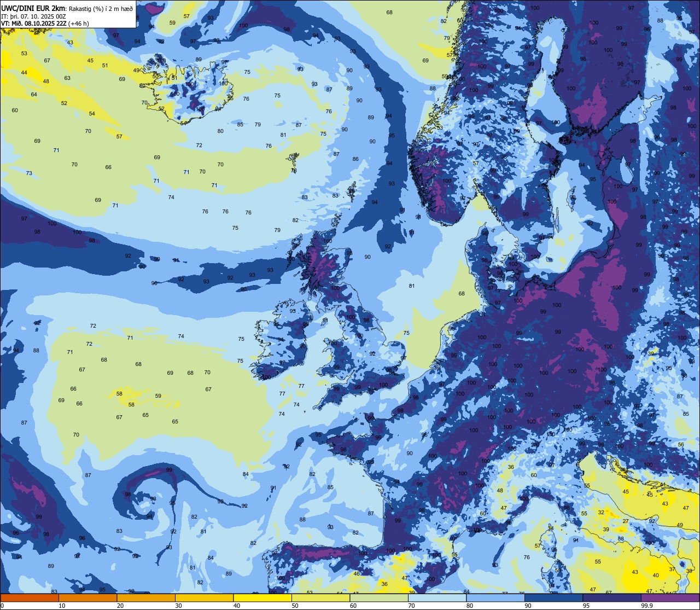
Task: Click the purple above-99.9 legend swatch
Action: pos(670,597)
